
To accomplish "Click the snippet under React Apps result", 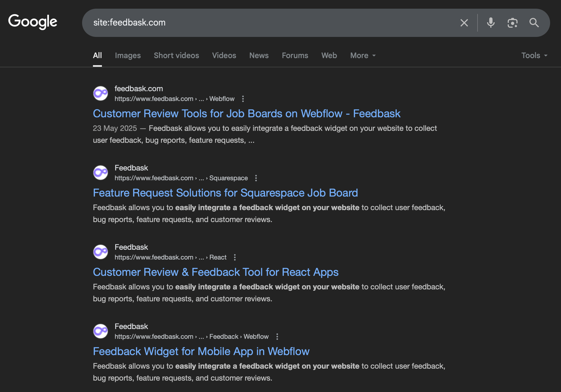I will click(269, 293).
